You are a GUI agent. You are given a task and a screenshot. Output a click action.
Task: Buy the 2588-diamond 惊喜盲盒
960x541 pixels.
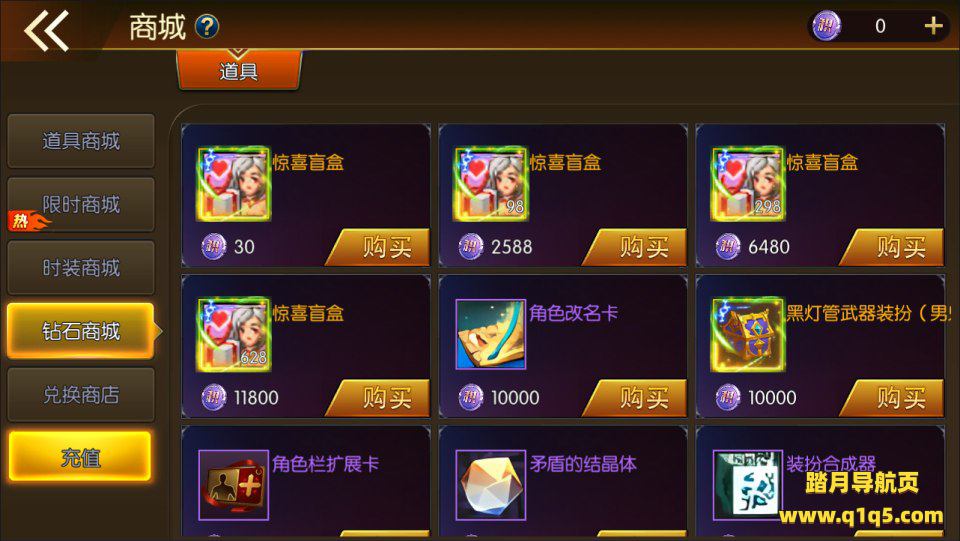point(635,247)
